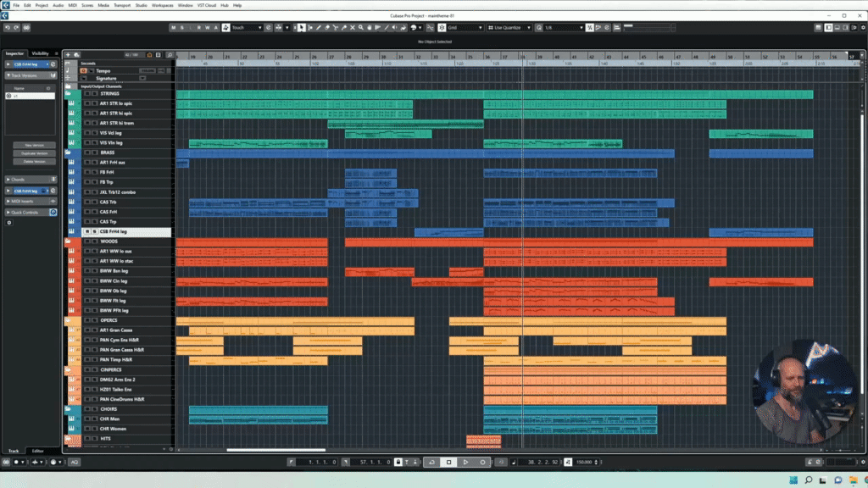Click instrument icon on AR1 STR lo spic track

[71, 103]
